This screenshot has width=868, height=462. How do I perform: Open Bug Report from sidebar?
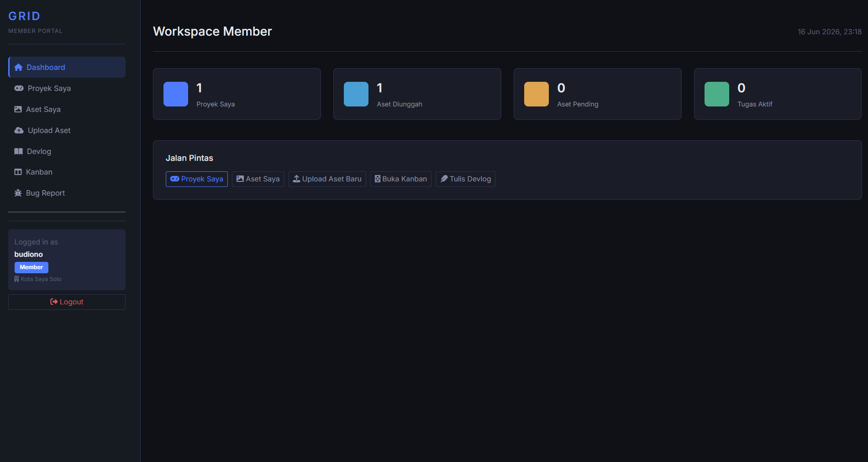point(67,193)
